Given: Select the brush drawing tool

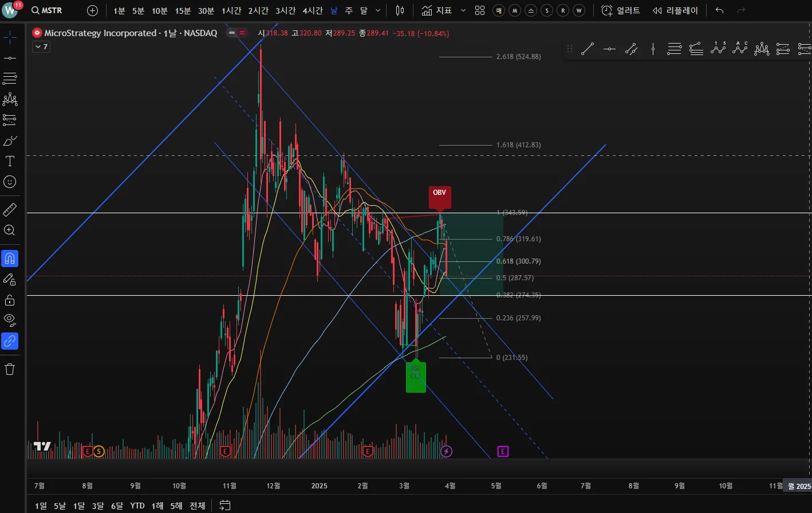Looking at the screenshot, I should (x=10, y=140).
